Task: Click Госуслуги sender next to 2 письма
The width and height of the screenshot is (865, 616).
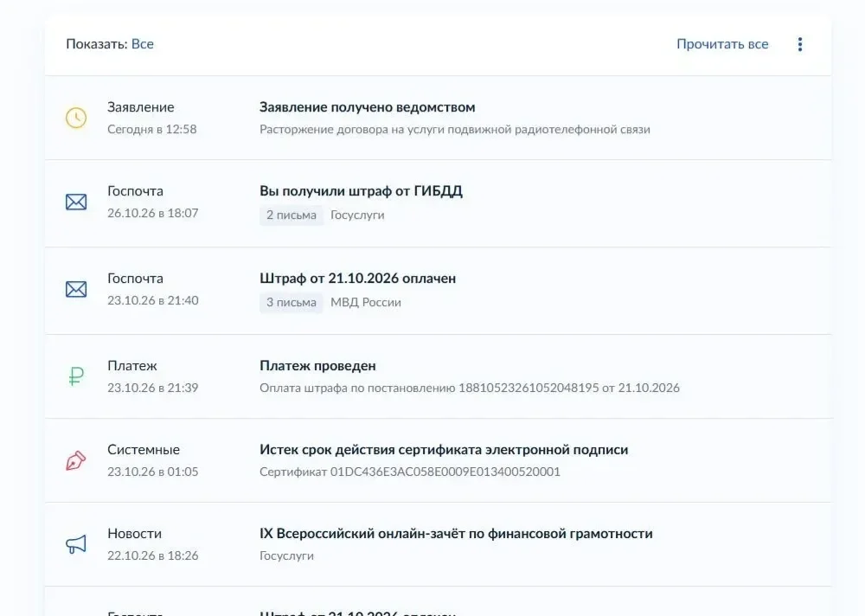Action: (x=357, y=215)
